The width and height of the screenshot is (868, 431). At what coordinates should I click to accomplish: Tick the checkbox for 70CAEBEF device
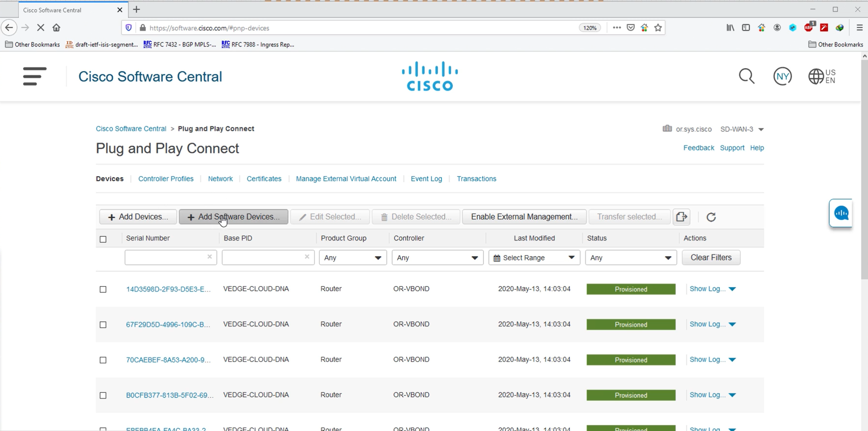pyautogui.click(x=103, y=360)
